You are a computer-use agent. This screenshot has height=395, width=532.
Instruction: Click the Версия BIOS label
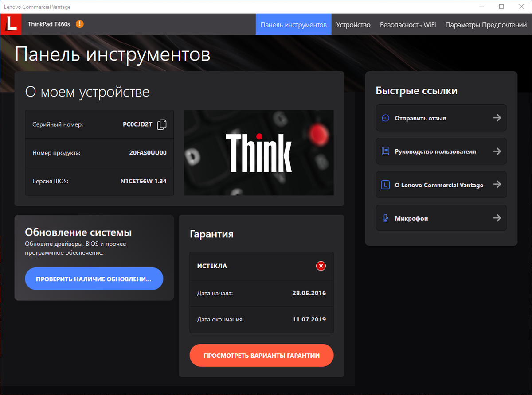(x=50, y=181)
